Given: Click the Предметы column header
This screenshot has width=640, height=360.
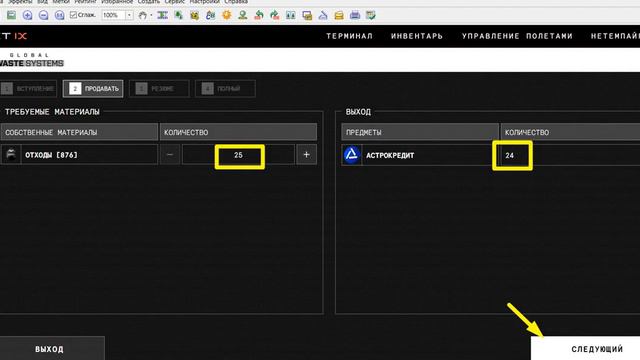Looking at the screenshot, I should pyautogui.click(x=420, y=132).
